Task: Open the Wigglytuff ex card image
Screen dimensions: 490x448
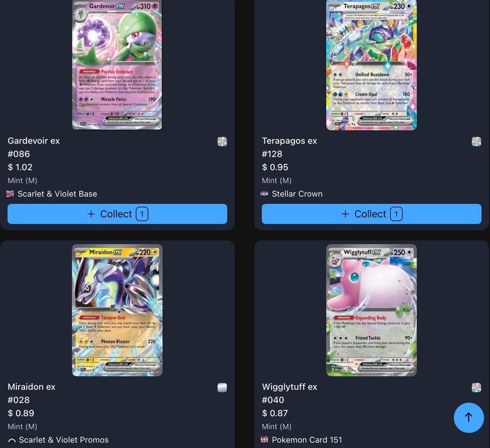Action: pos(372,310)
